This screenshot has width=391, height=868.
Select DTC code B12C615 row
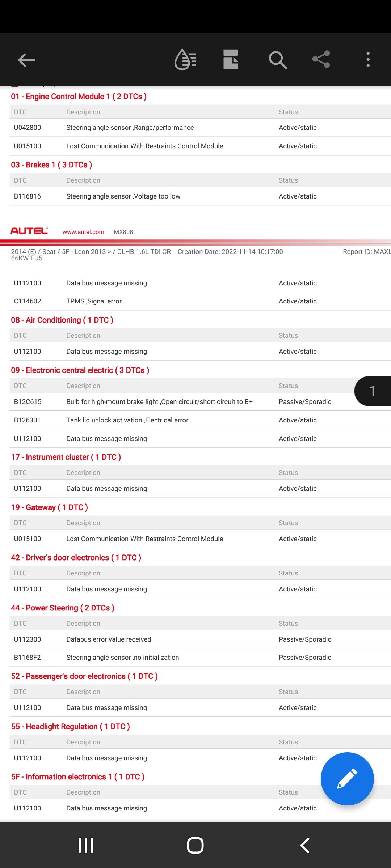tap(159, 402)
